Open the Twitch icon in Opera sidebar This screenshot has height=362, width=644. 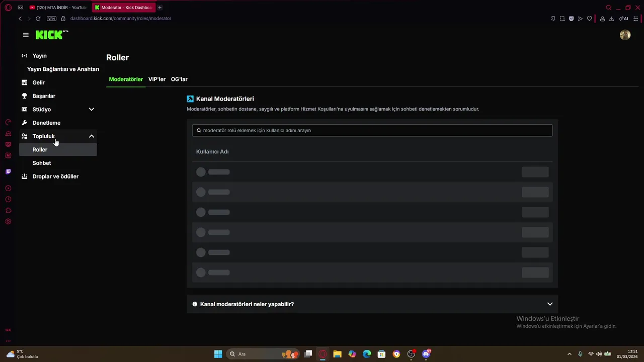(8, 171)
